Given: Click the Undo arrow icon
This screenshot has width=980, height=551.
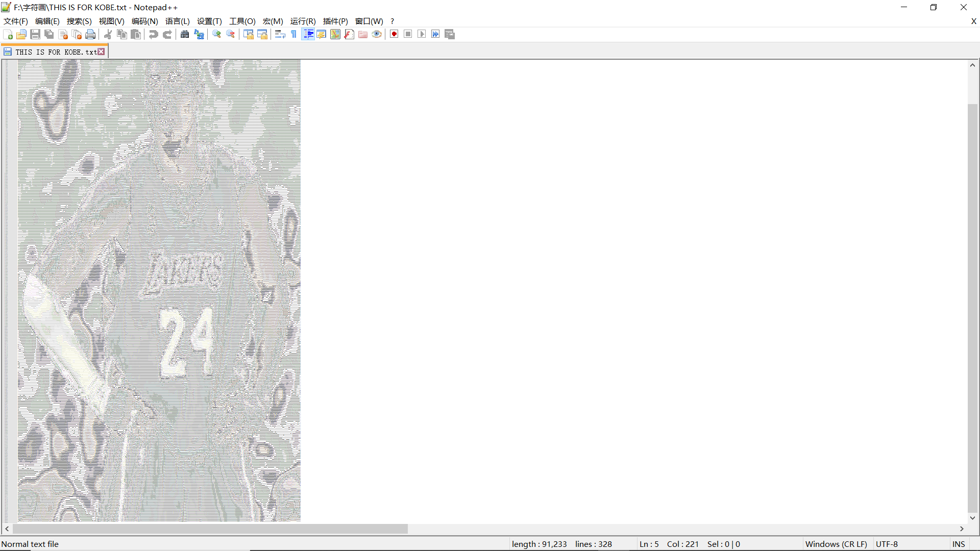Looking at the screenshot, I should [x=153, y=34].
